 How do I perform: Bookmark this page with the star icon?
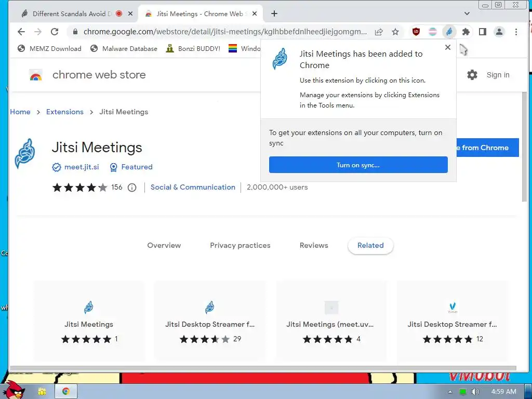pos(395,32)
